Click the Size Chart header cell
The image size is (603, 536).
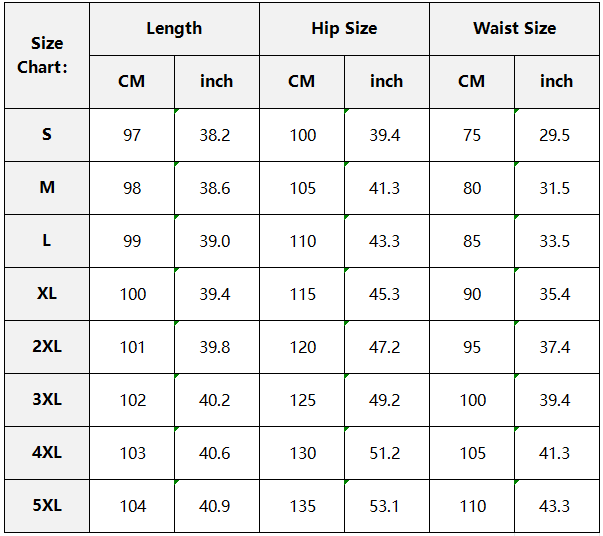pyautogui.click(x=47, y=55)
